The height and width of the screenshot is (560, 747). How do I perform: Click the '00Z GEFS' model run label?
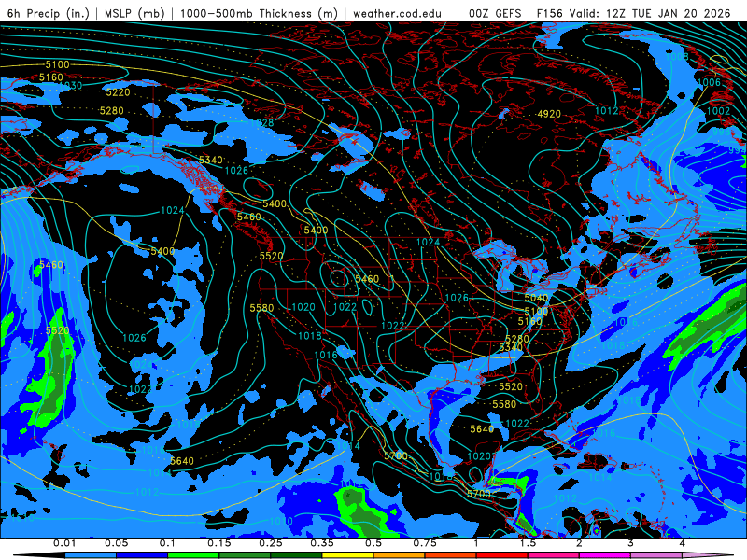495,13
